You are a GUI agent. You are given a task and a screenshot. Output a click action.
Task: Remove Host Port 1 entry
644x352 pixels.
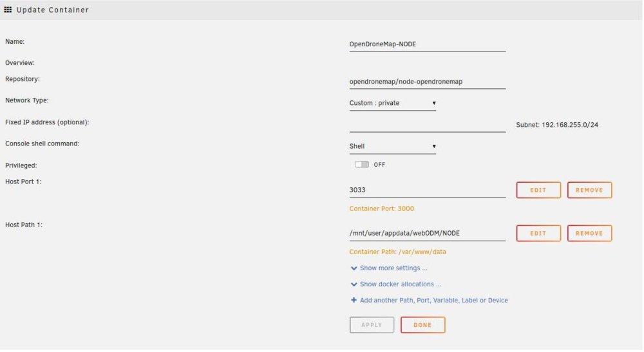[589, 190]
